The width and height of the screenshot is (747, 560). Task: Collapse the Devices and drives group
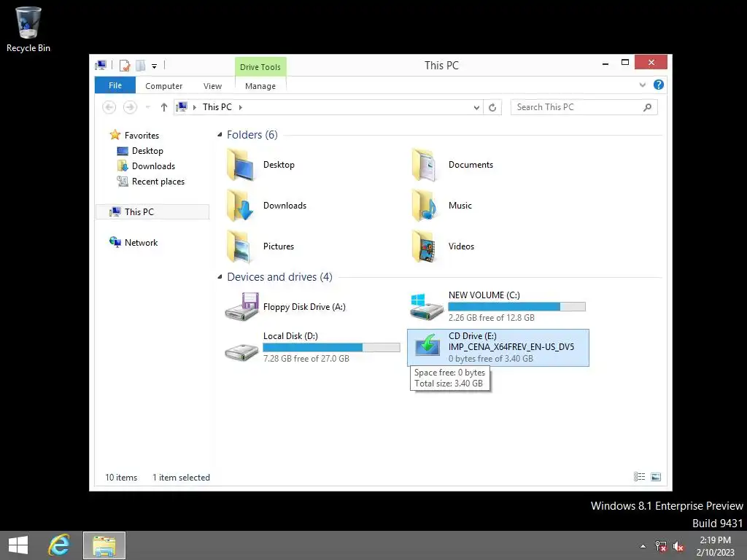220,277
